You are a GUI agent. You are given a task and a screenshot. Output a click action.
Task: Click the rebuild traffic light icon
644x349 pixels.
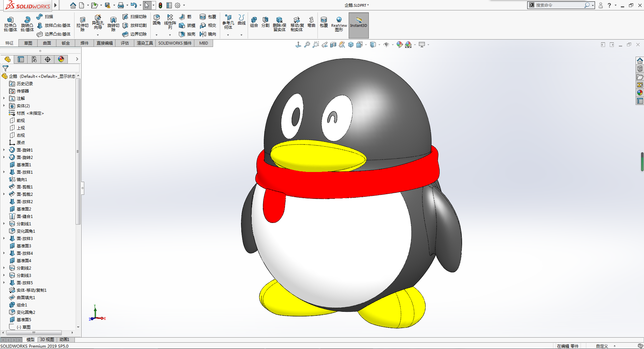(160, 5)
